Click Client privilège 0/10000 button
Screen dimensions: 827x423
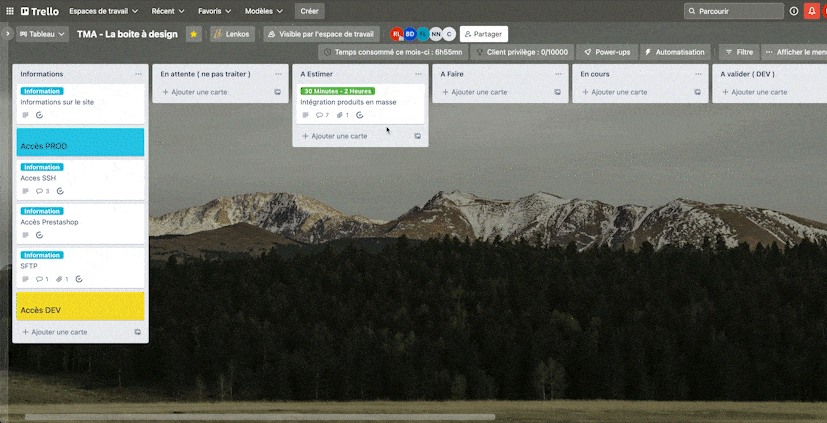(522, 52)
